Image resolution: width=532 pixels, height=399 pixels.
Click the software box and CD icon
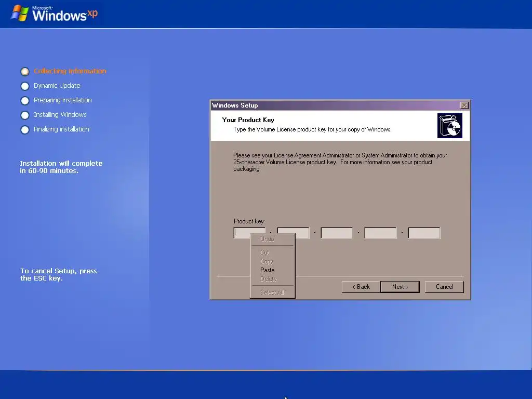(x=450, y=126)
